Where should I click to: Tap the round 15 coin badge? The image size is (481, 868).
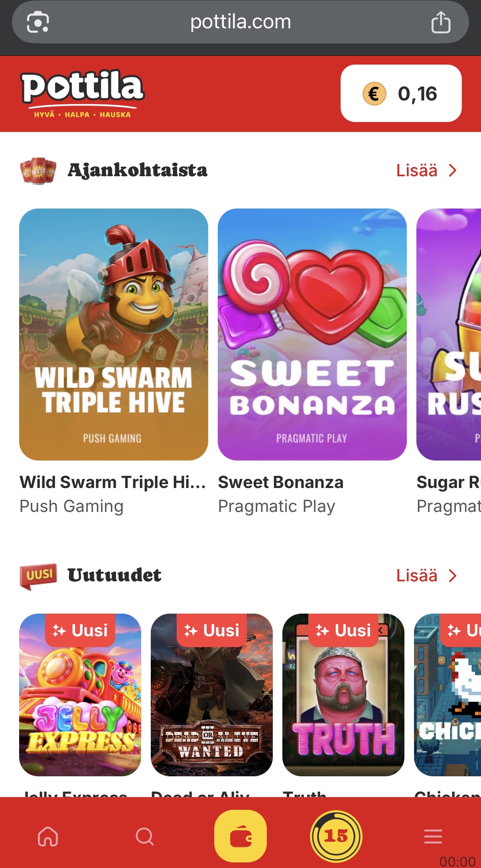point(336,836)
